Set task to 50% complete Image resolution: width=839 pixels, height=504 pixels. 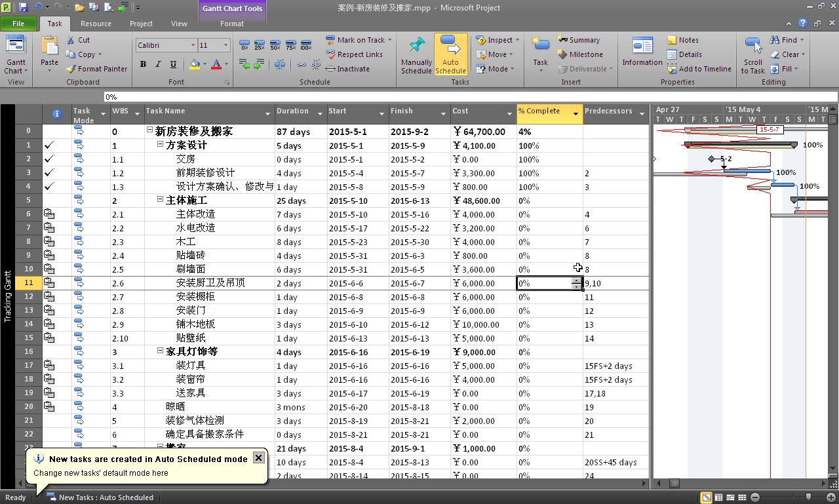pos(275,46)
